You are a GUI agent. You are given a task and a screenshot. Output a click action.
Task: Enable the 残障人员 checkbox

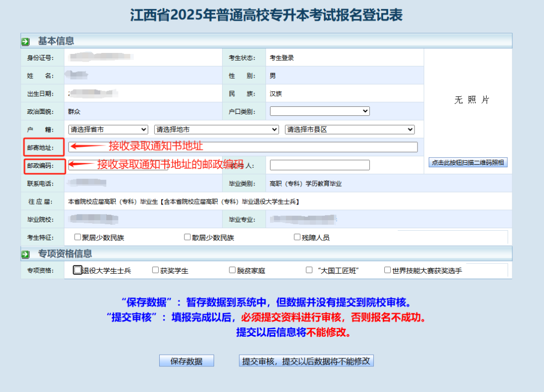[x=297, y=237]
